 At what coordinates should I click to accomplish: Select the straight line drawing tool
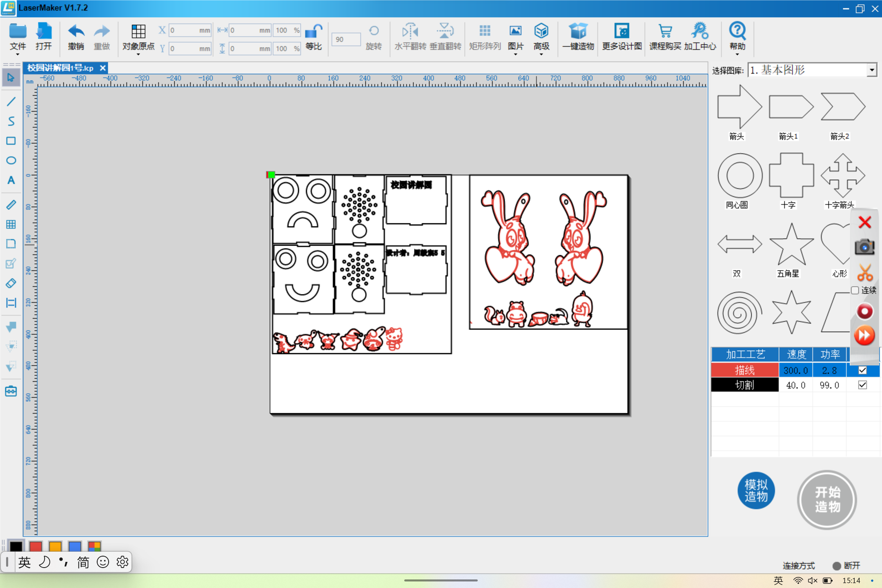(11, 101)
